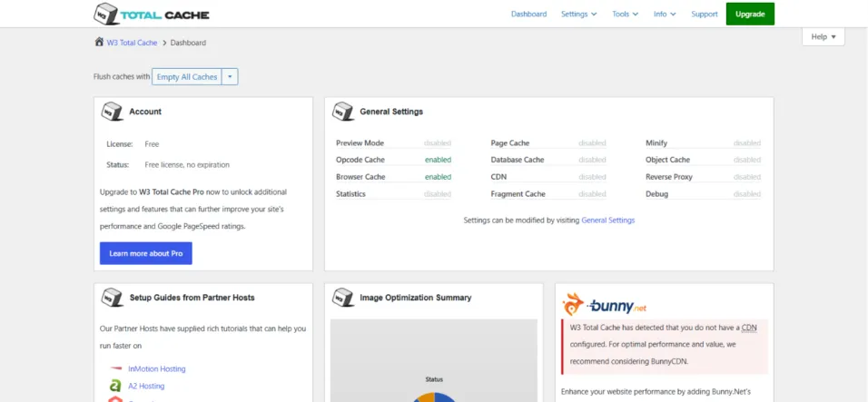This screenshot has height=402, width=868.
Task: Click the Page Cache disabled status
Action: (x=592, y=142)
